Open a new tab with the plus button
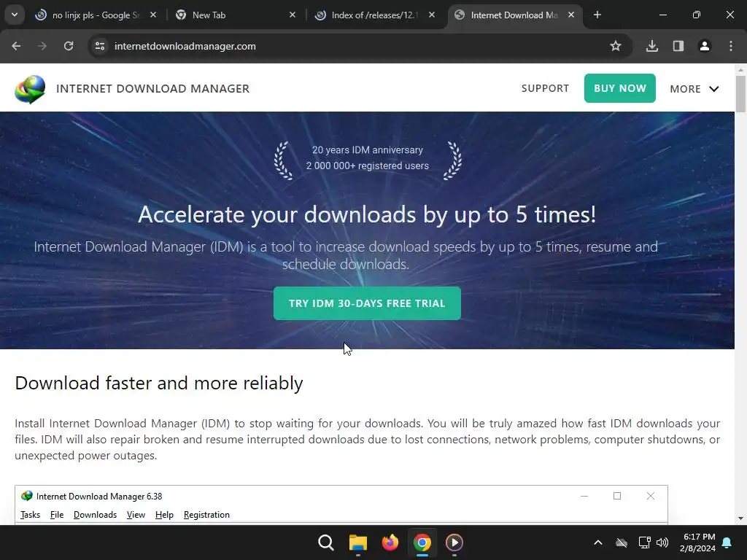 coord(597,15)
